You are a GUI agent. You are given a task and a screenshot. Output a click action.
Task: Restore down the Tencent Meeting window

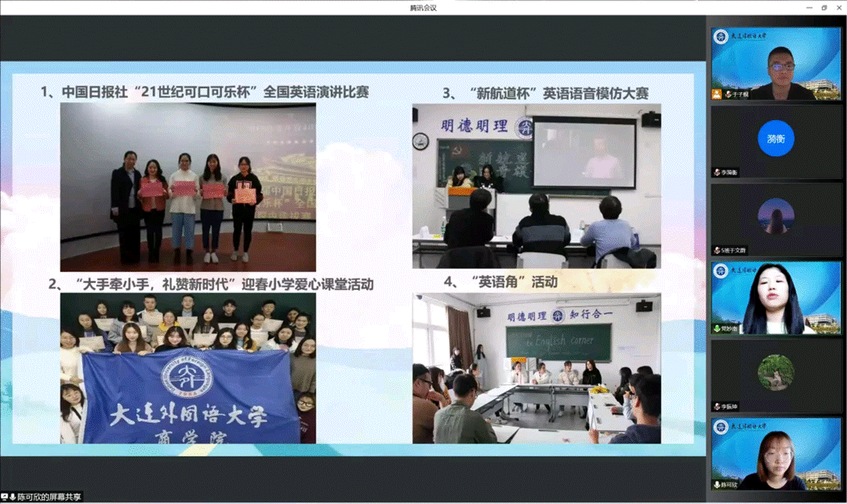tap(824, 8)
